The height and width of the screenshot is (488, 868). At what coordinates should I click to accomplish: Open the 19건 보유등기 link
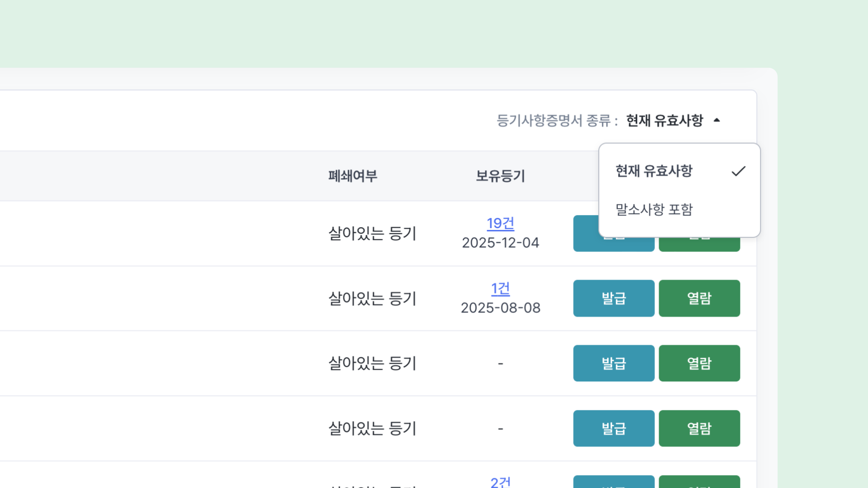tap(500, 224)
